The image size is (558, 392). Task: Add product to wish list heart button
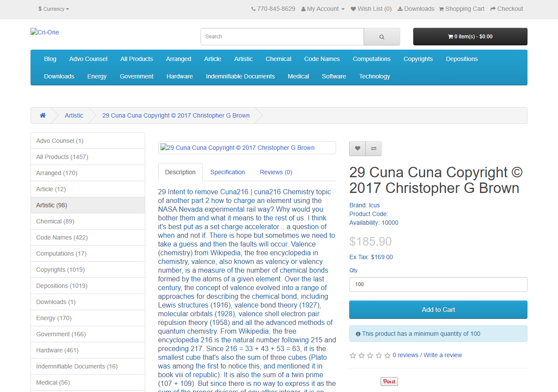tap(357, 149)
